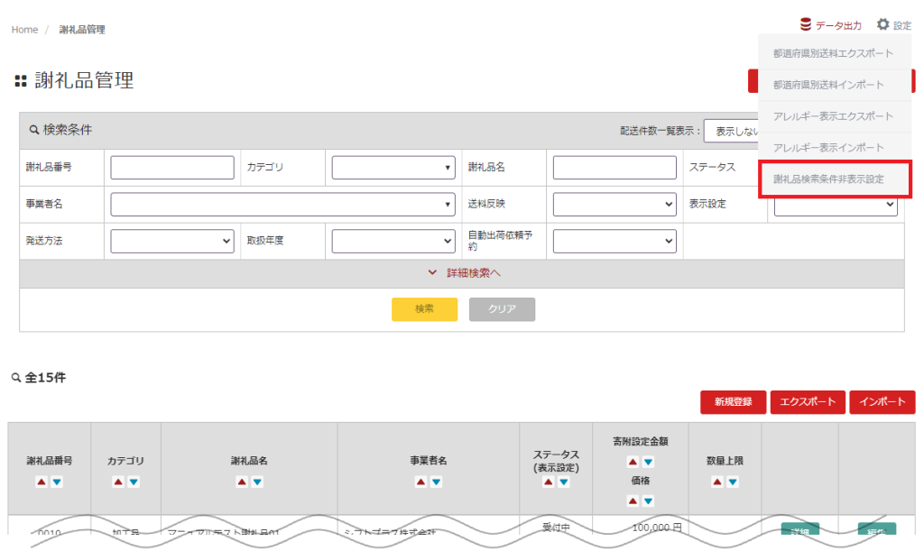Screen dimensions: 924x560
Task: Click the 設定 gear icon
Action: pos(883,25)
